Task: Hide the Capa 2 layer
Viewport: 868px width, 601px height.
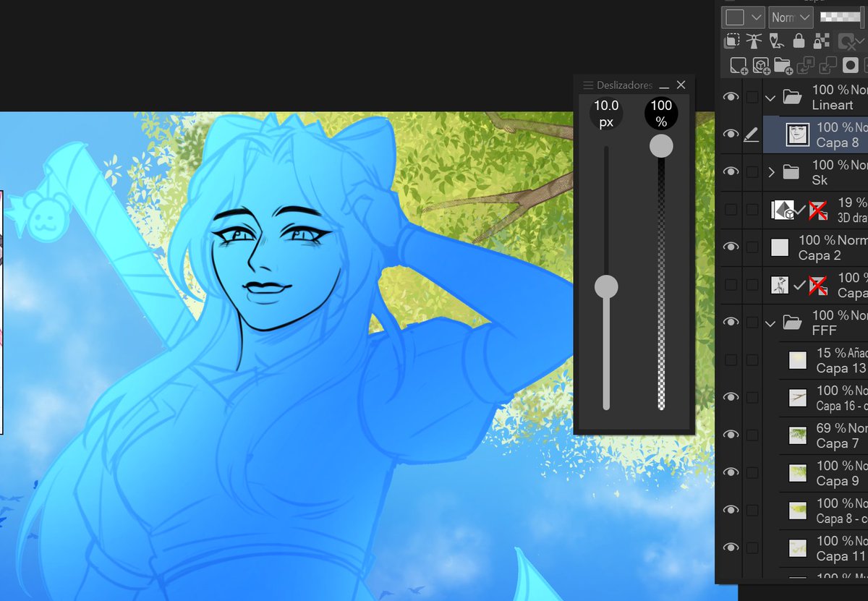Action: (x=731, y=247)
